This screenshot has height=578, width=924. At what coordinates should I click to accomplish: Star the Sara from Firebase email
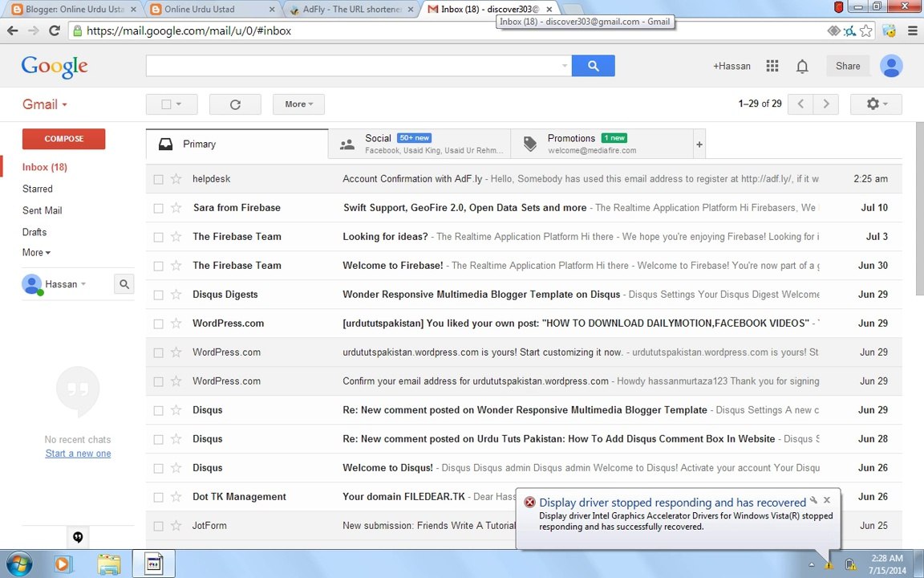coord(176,208)
